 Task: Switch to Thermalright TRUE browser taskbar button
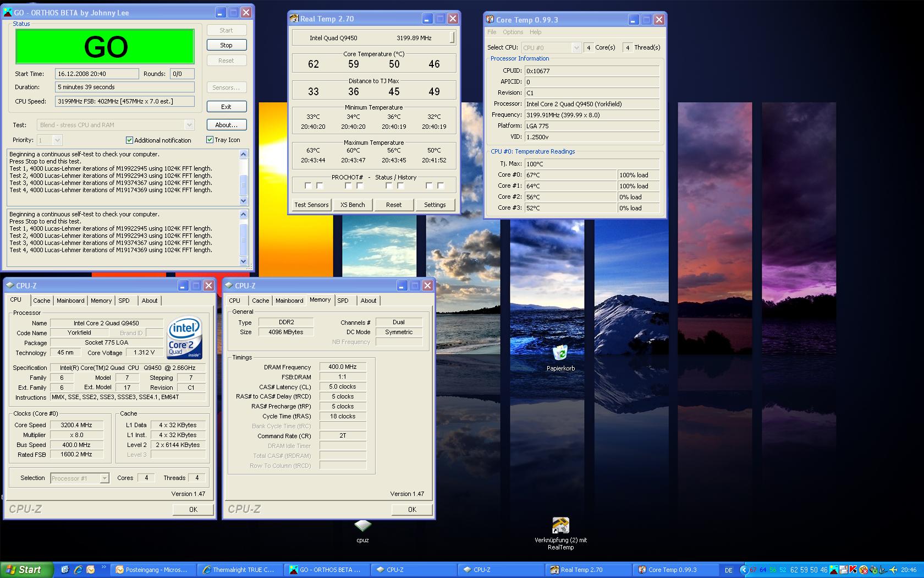240,570
